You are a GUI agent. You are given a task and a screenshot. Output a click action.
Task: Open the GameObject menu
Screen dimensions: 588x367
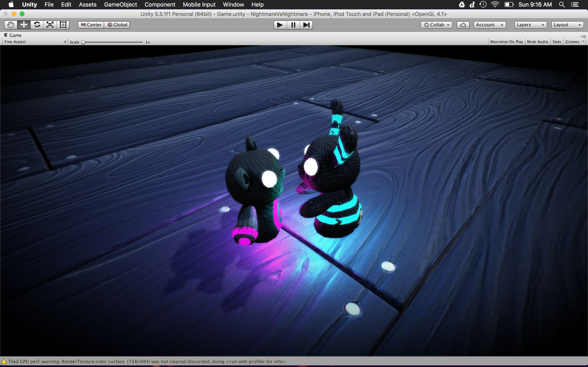click(120, 5)
